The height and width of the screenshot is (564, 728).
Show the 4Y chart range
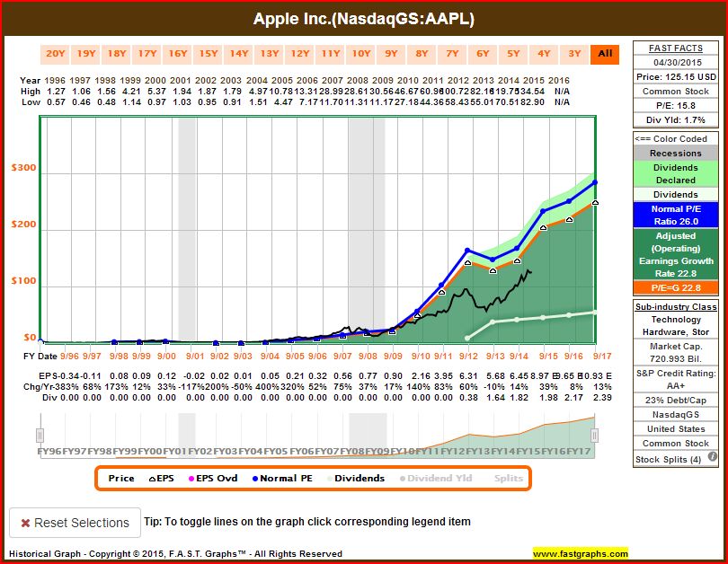point(544,54)
